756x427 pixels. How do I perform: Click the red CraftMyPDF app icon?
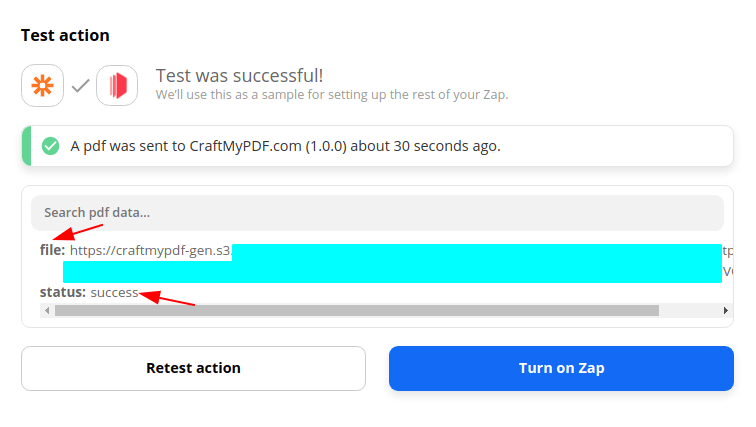(x=117, y=85)
